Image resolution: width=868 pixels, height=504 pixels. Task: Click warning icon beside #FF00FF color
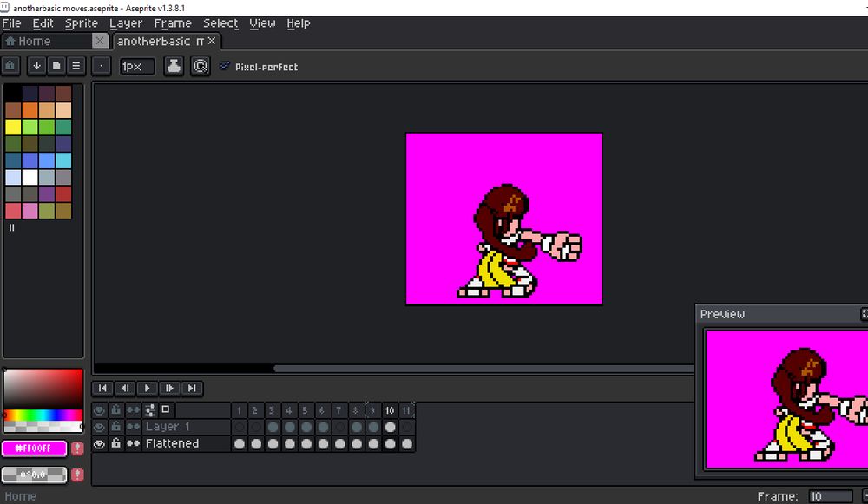point(77,448)
